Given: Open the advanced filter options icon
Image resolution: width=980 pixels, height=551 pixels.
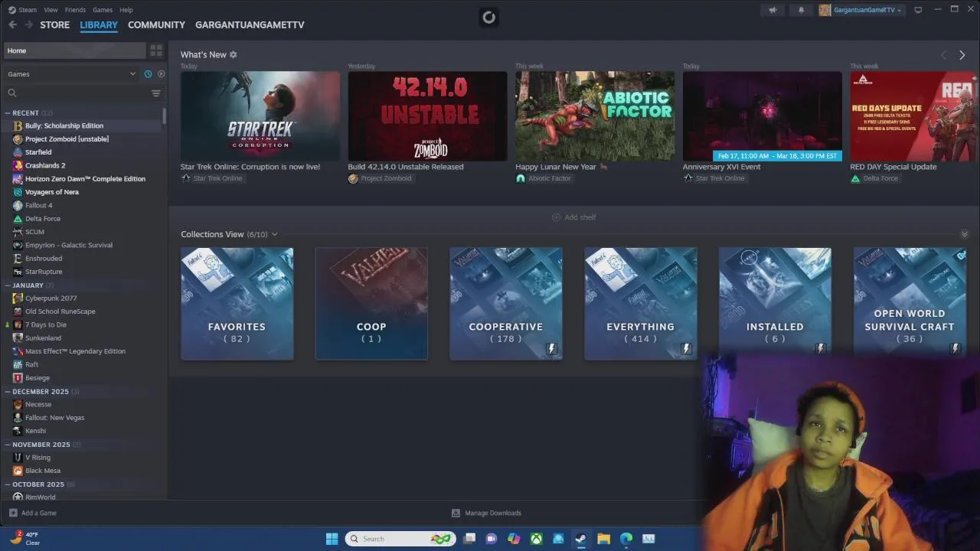Looking at the screenshot, I should tap(156, 93).
